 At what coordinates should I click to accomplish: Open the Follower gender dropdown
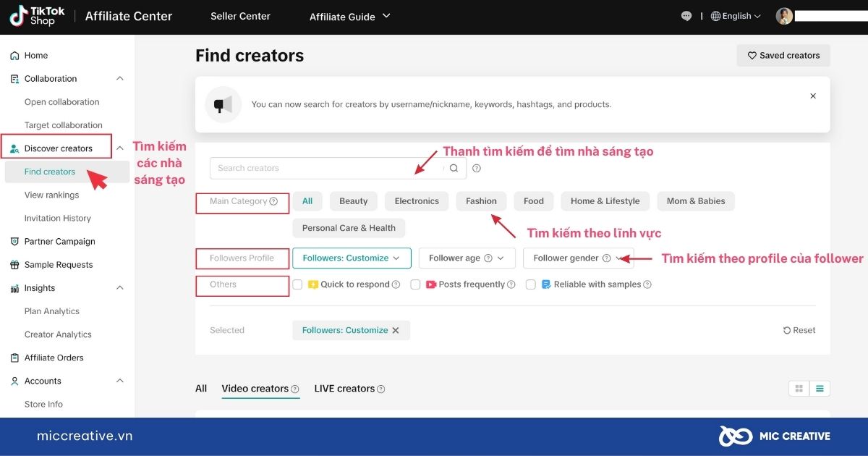click(578, 258)
